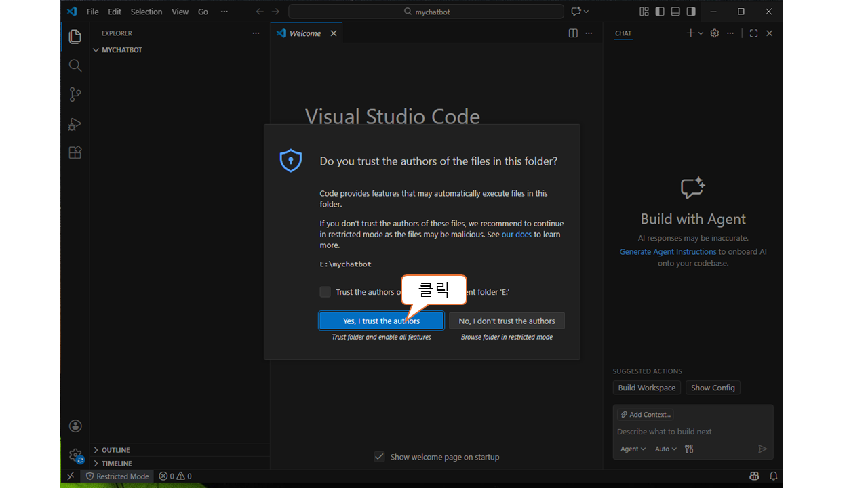Screen dimensions: 868x488
Task: Open the Extensions view
Action: [75, 153]
